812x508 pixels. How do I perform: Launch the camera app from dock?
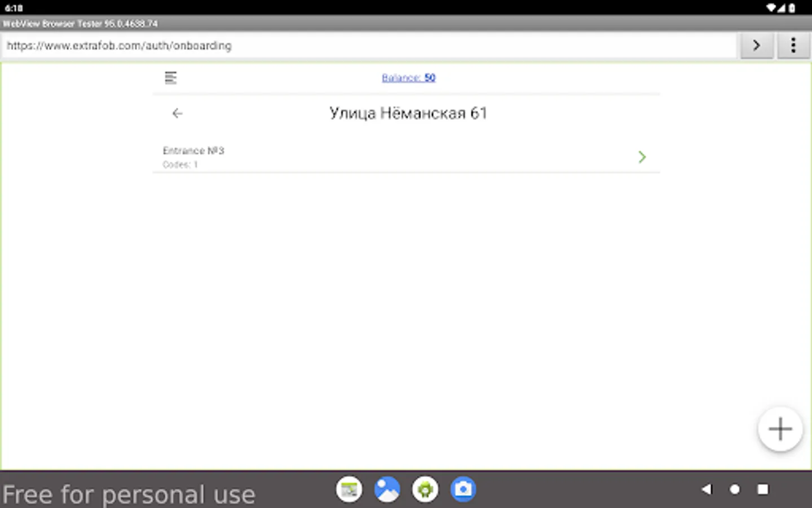pos(464,489)
